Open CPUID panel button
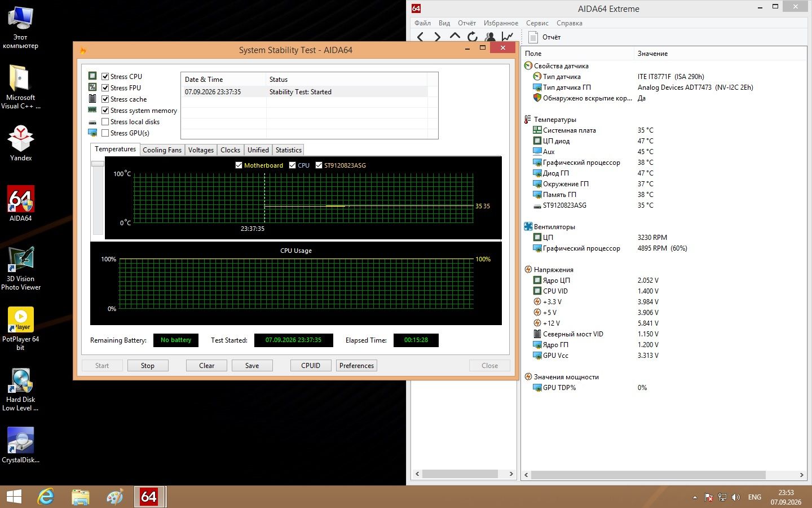 (311, 366)
